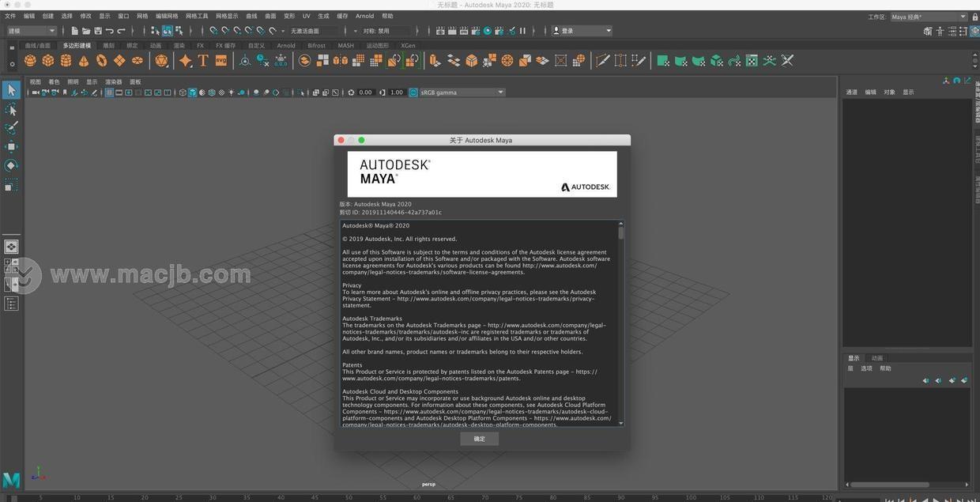
Task: Open the 无激活曲面 live surface field
Action: (311, 31)
